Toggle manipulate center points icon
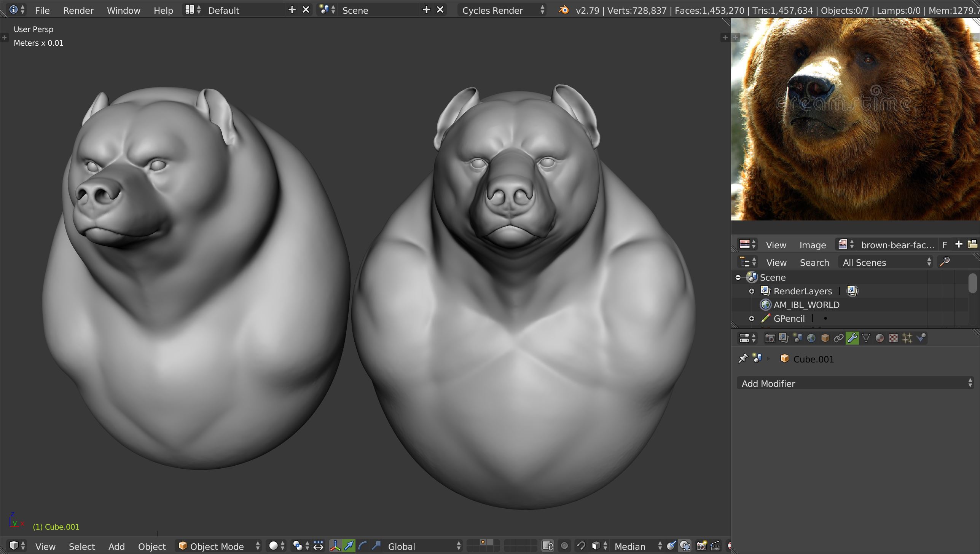The width and height of the screenshot is (980, 554). (318, 546)
